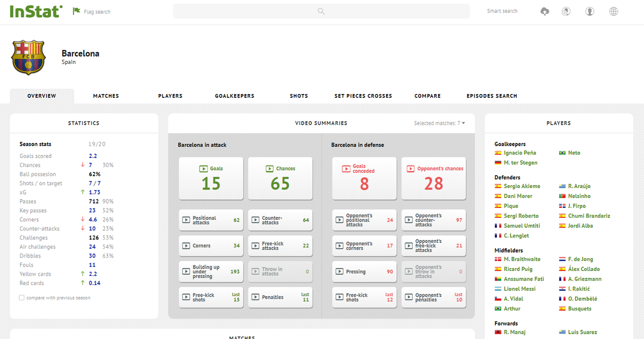Open player Samuel Umtiti
Image resolution: width=644 pixels, height=339 pixels.
click(522, 226)
